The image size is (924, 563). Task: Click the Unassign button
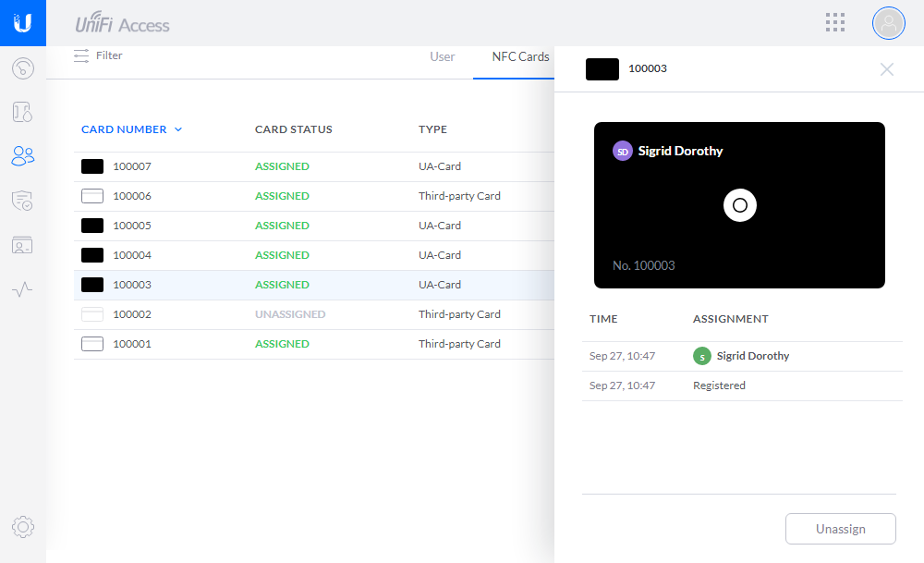tap(840, 529)
